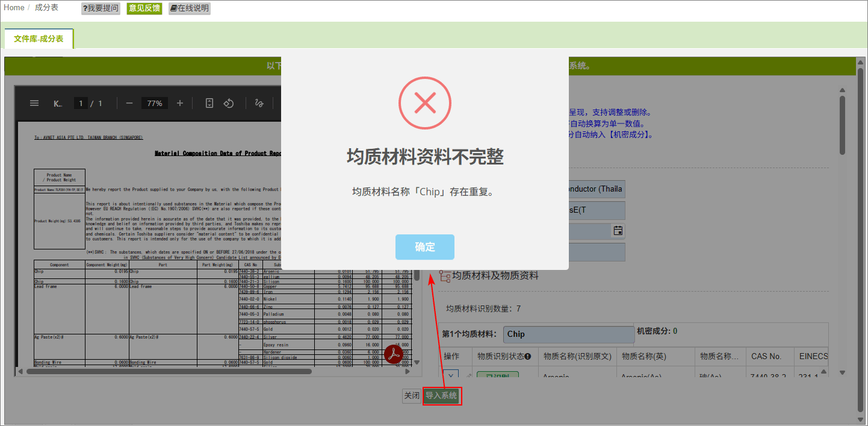Click the PDF rotate icon
Viewport: 868px width, 426px height.
click(x=229, y=103)
